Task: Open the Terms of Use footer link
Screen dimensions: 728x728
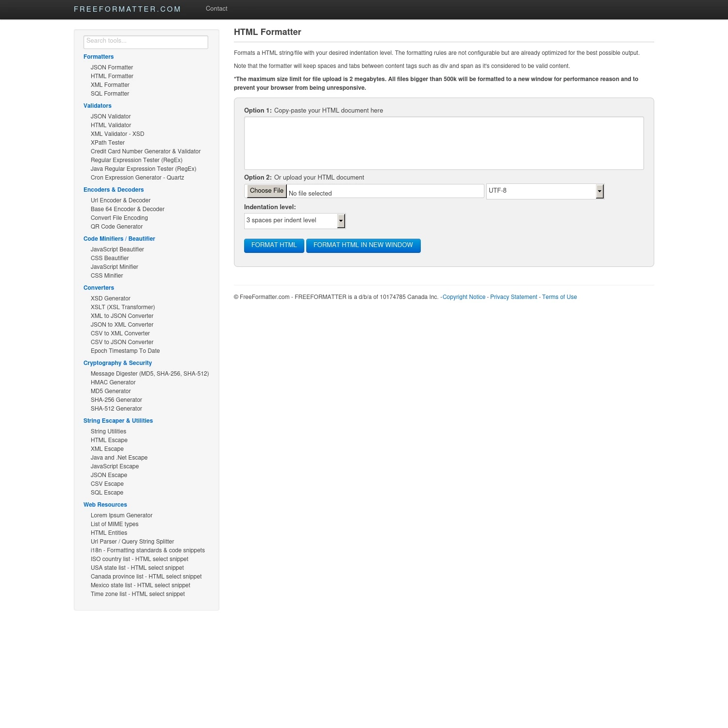Action: click(560, 297)
